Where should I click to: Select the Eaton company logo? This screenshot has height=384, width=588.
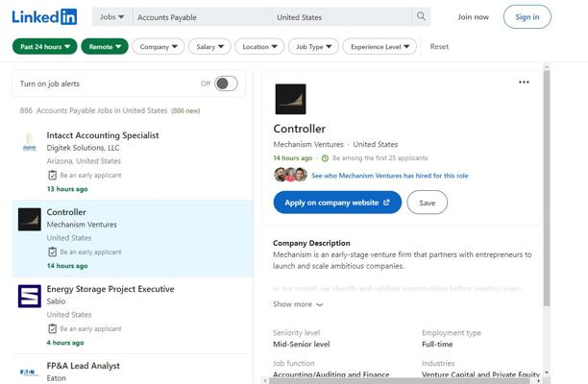coord(29,372)
